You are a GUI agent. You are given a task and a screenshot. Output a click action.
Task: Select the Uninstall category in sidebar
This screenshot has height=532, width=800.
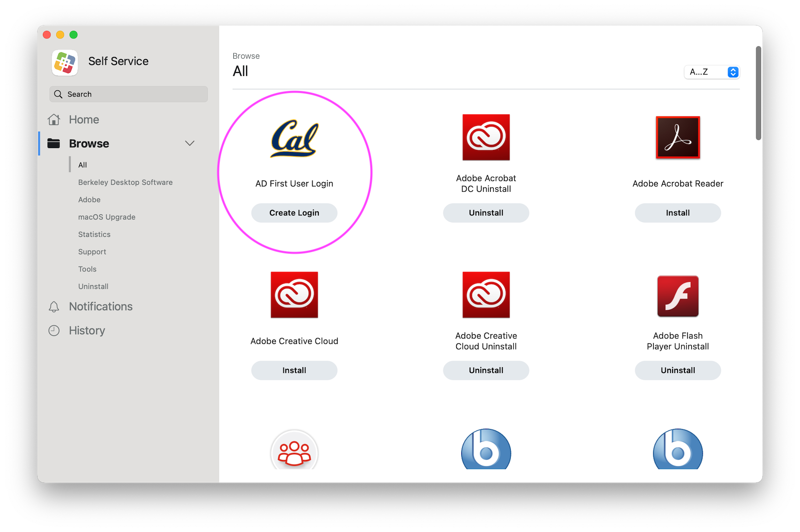(93, 286)
